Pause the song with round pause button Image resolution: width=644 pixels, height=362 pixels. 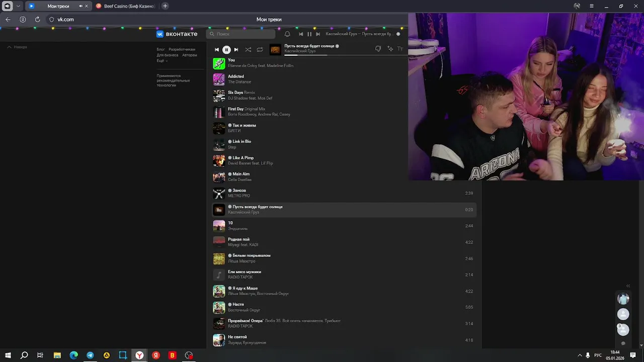coord(226,50)
